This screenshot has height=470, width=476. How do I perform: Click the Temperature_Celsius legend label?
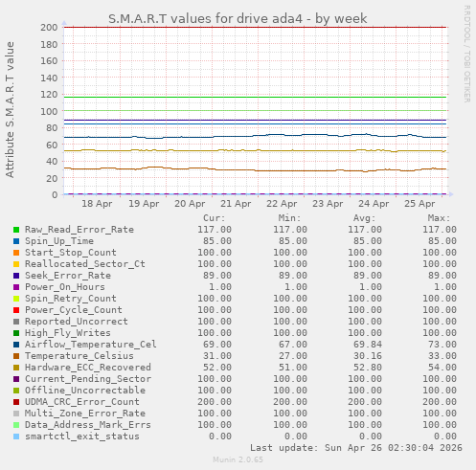coord(79,356)
